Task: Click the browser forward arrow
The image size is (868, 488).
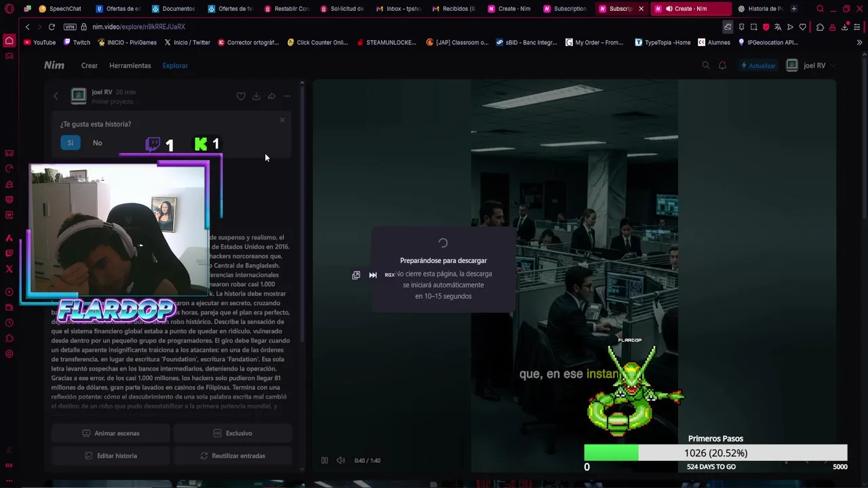Action: point(39,26)
